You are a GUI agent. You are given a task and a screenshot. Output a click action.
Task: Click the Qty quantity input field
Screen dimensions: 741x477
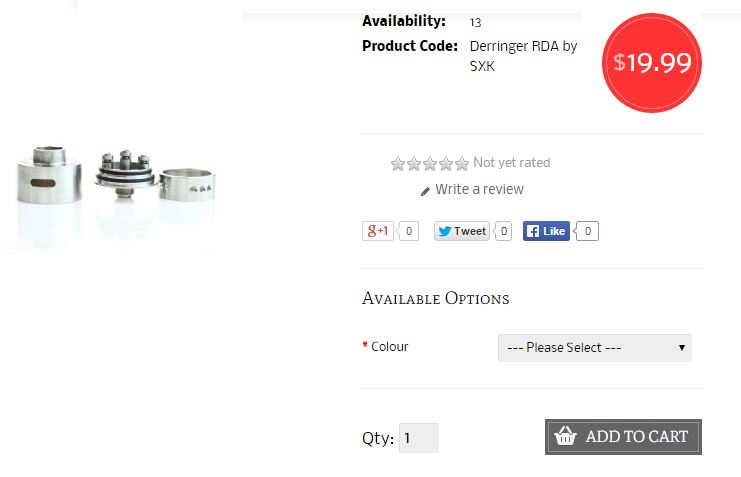pos(419,438)
